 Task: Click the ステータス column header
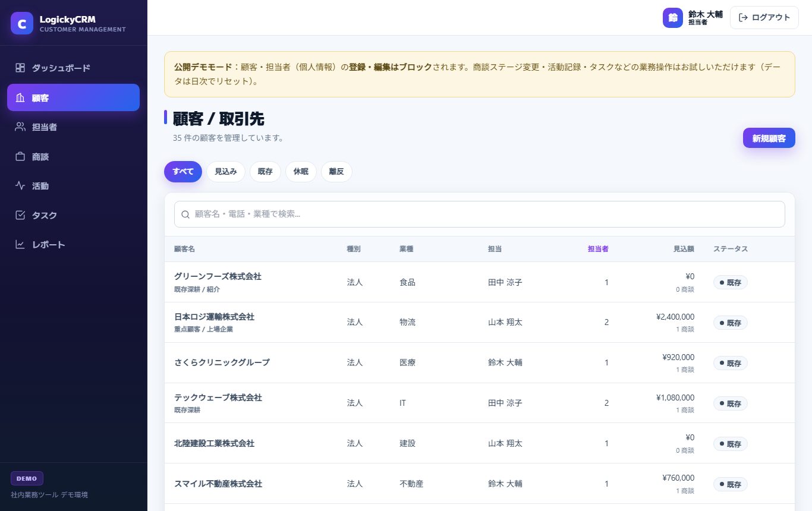(731, 249)
